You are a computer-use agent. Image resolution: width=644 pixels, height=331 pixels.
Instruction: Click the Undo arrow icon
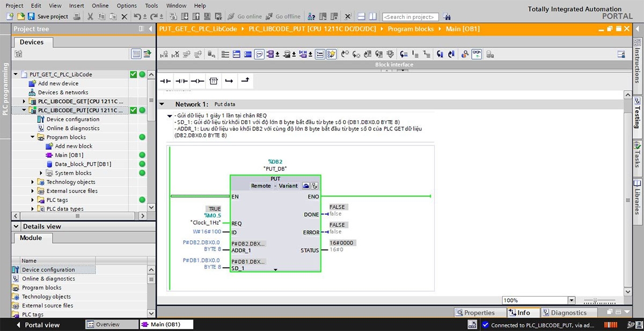pos(137,17)
